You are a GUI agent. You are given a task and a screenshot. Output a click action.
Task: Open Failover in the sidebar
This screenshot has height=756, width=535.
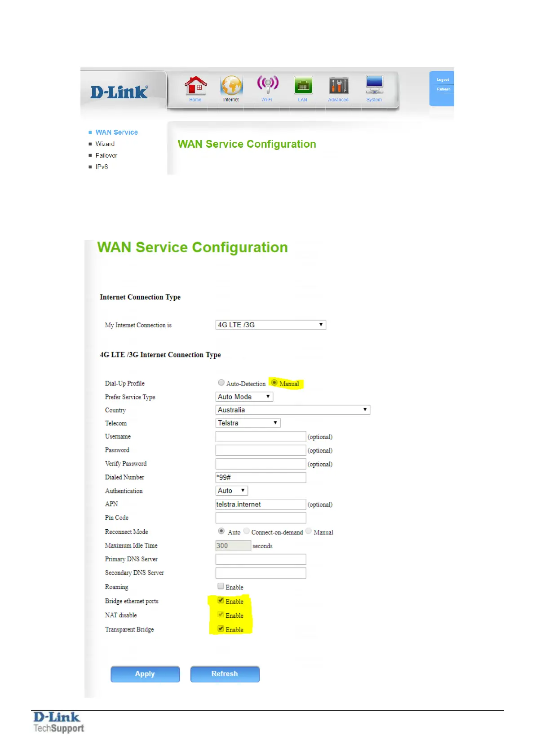pos(106,155)
